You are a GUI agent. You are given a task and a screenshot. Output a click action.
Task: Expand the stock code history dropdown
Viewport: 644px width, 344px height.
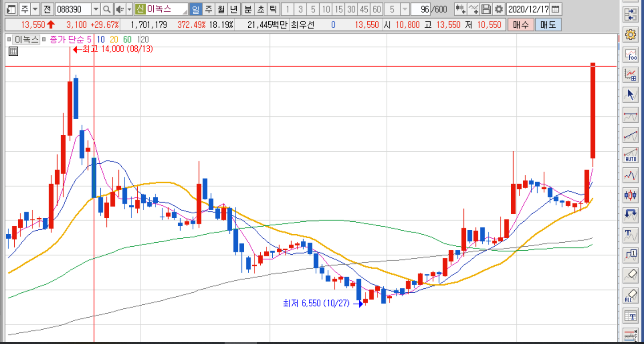[96, 9]
